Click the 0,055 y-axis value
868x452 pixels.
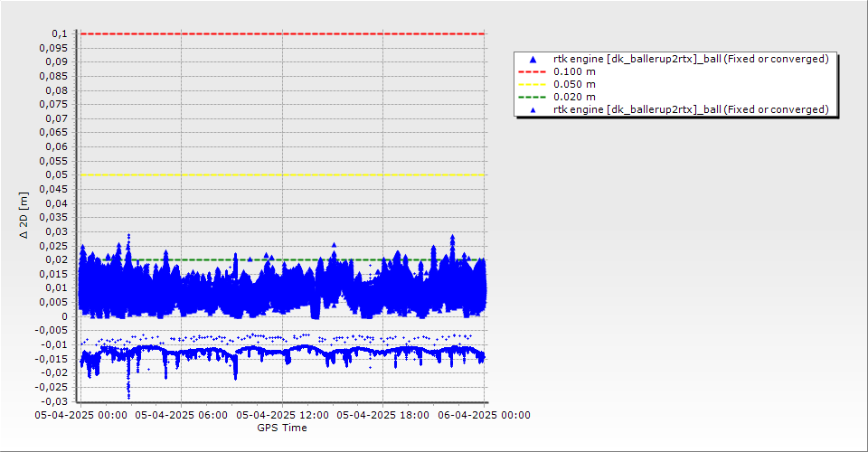pyautogui.click(x=53, y=161)
